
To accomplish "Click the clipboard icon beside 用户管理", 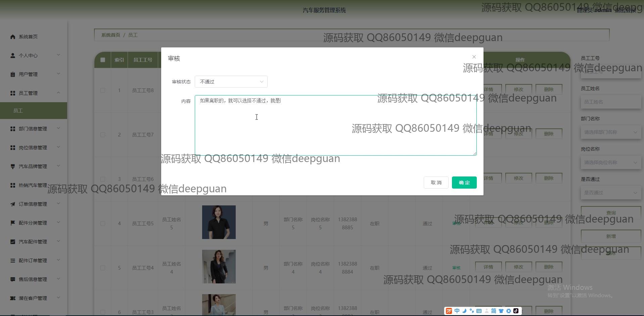I will [x=13, y=74].
